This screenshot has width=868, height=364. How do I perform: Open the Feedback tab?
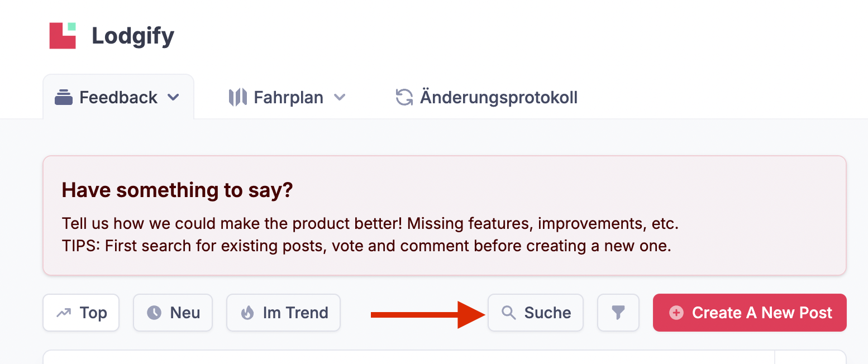click(x=118, y=98)
